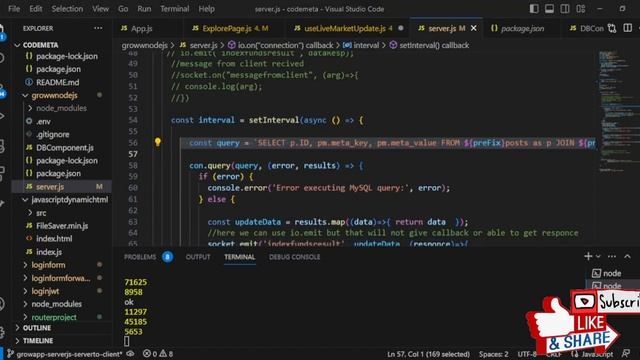Toggle panel layout icon in title bar
The image size is (640, 360).
(549, 9)
